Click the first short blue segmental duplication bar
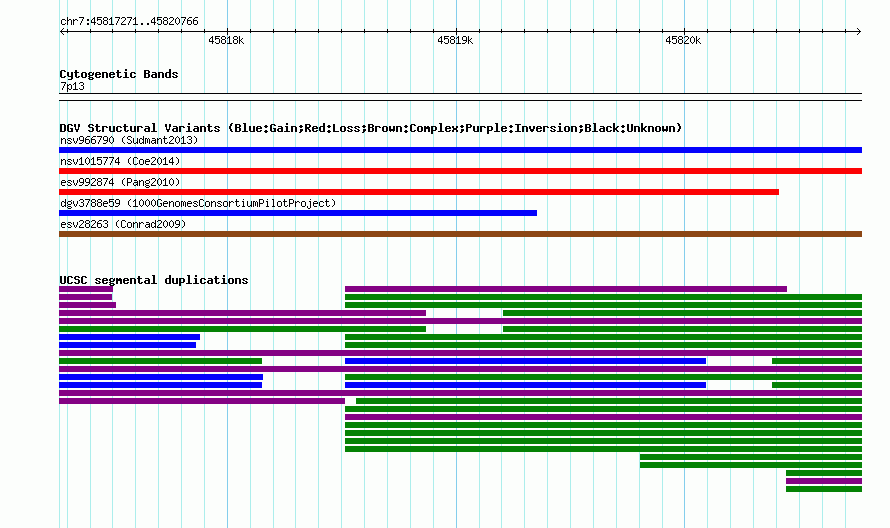 pos(129,337)
